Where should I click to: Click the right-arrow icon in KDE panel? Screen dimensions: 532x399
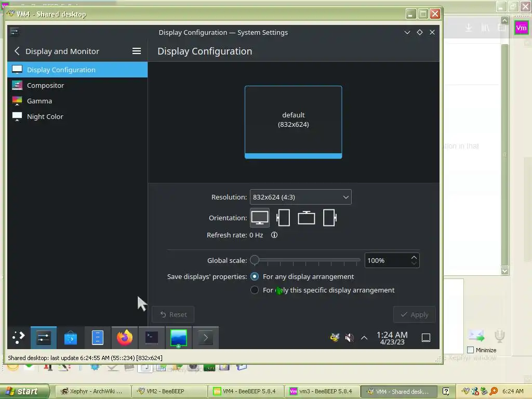coord(206,338)
